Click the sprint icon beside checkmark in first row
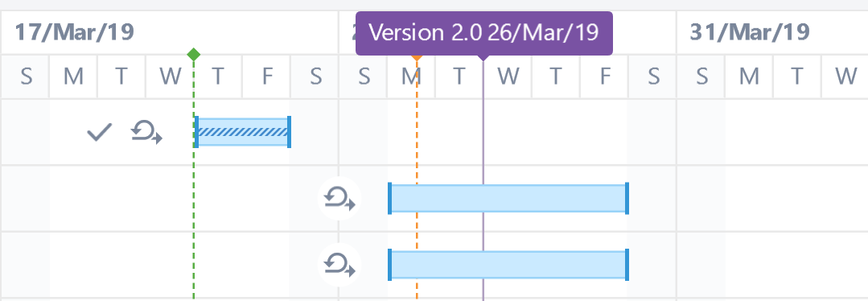Image resolution: width=868 pixels, height=301 pixels. pos(146,133)
